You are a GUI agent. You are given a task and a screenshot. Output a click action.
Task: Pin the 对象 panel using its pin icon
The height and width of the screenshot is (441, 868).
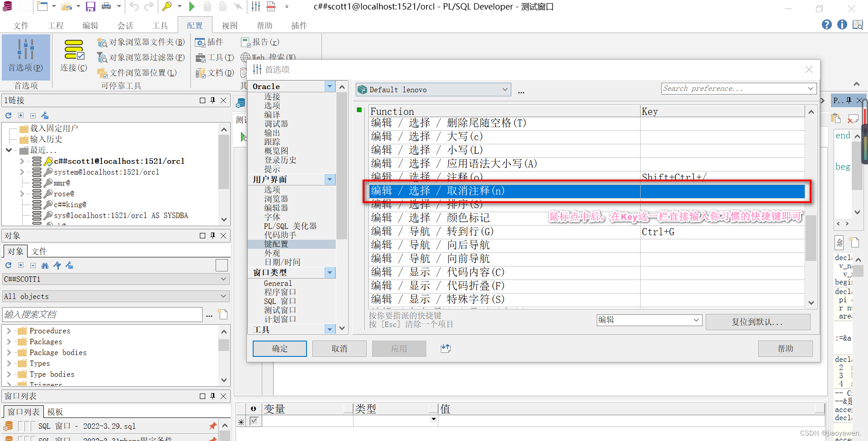pyautogui.click(x=212, y=235)
